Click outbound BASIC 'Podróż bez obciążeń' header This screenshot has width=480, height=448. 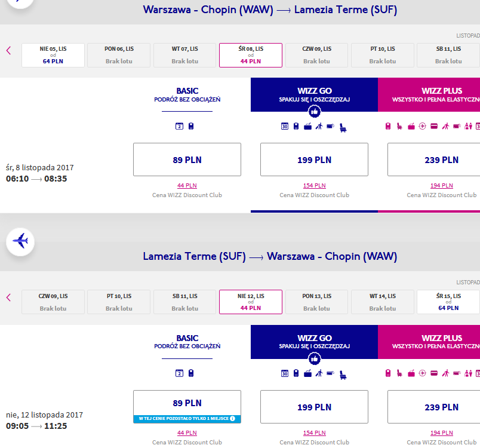(187, 94)
